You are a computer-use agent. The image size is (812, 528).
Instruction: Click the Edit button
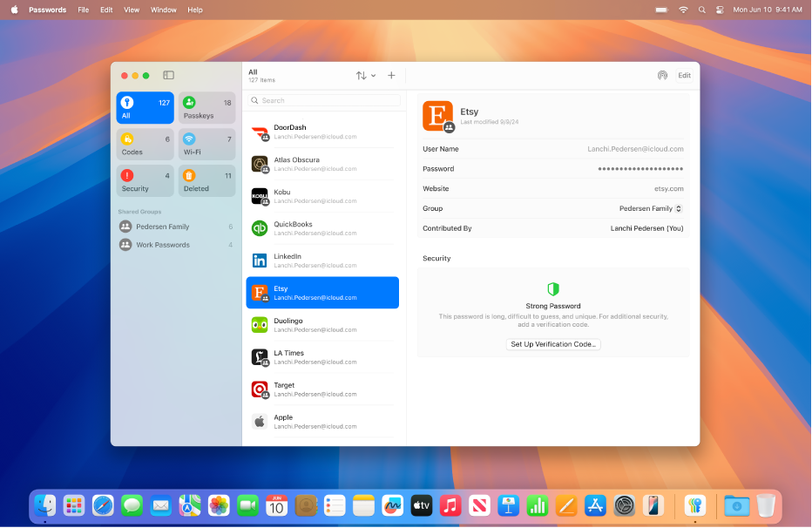(684, 76)
